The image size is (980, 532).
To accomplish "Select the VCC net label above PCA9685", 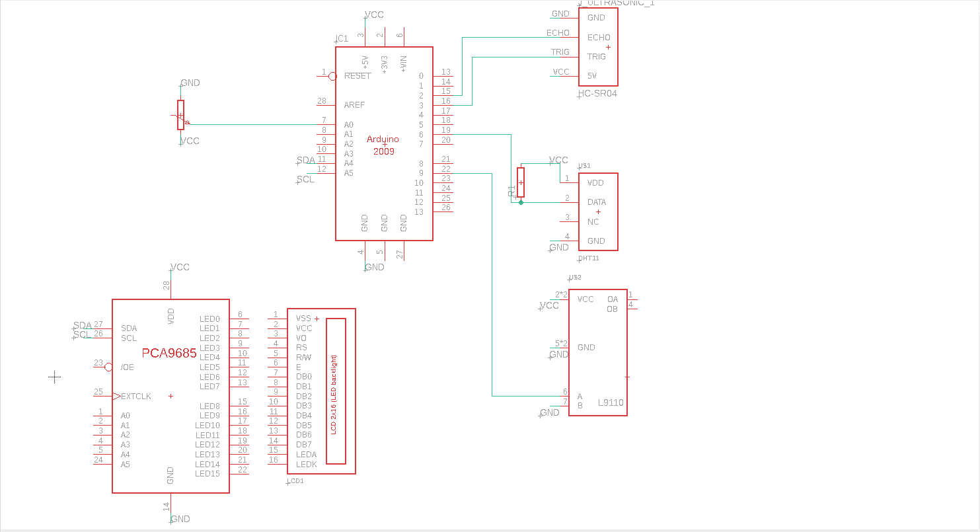I will coord(180,267).
